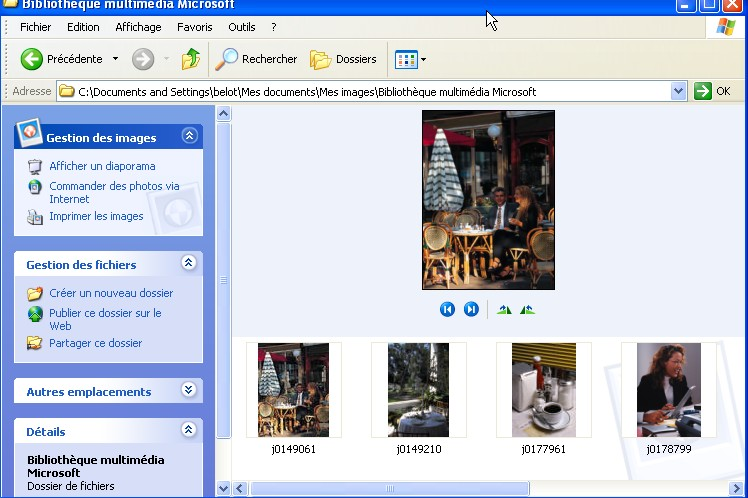Open the Favoris menu
The image size is (748, 498).
(x=195, y=27)
